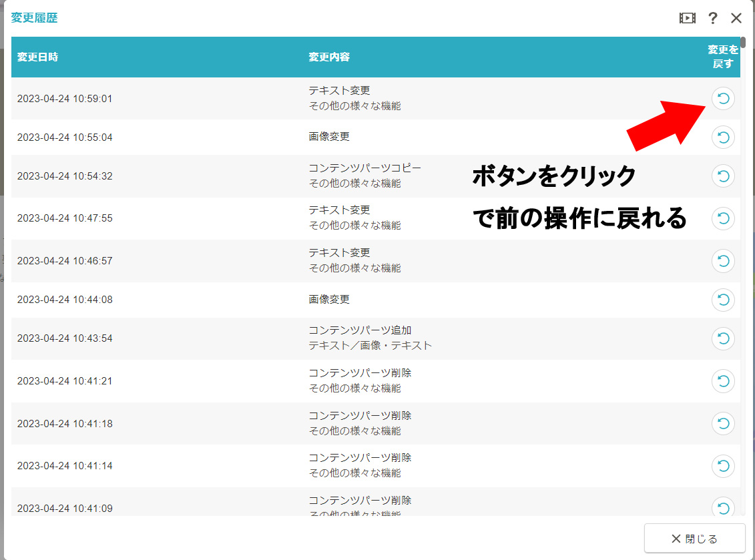Close the 変更履歴 dialog with the X icon
755x560 pixels.
(x=736, y=18)
